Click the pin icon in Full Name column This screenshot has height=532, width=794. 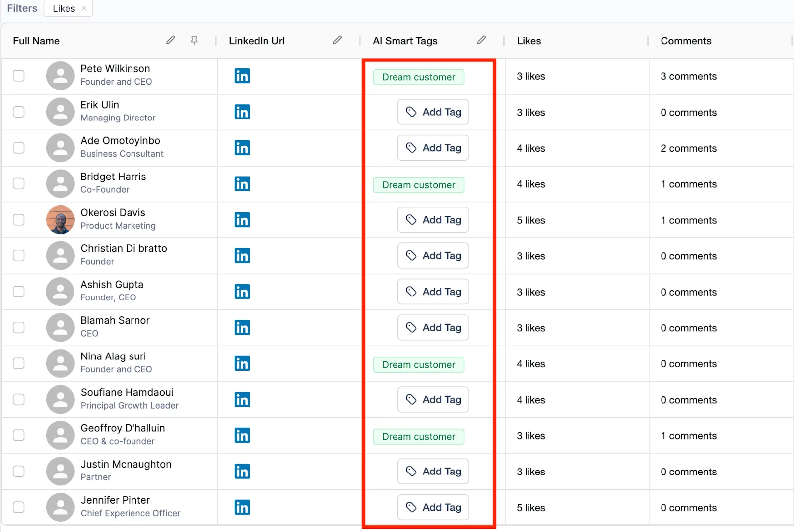pos(194,40)
